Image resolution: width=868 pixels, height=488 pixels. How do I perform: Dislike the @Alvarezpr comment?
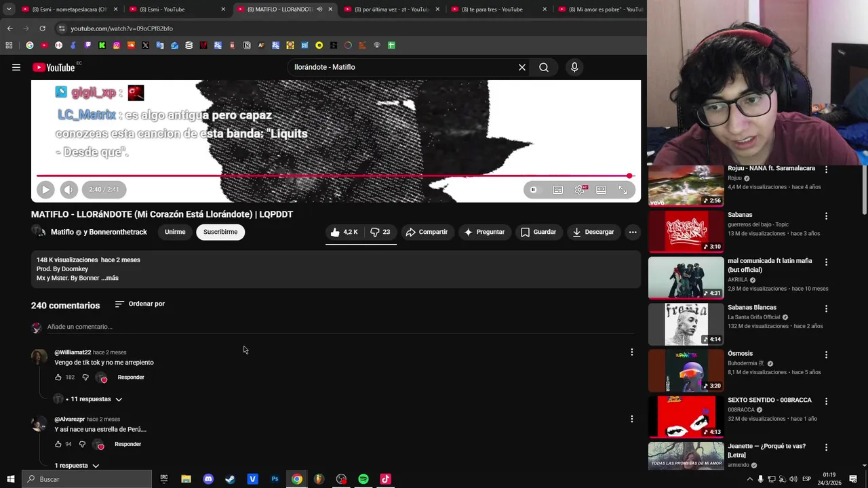pyautogui.click(x=83, y=444)
